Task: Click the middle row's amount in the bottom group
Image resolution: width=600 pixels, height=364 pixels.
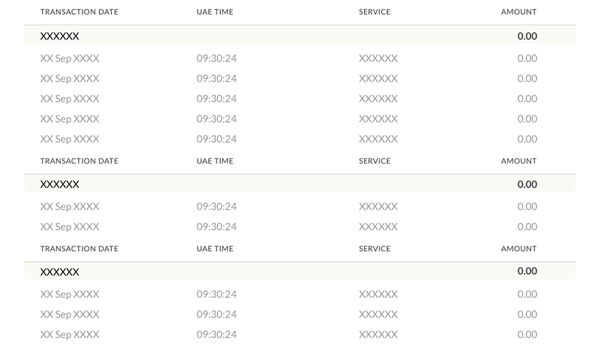Action: point(527,314)
